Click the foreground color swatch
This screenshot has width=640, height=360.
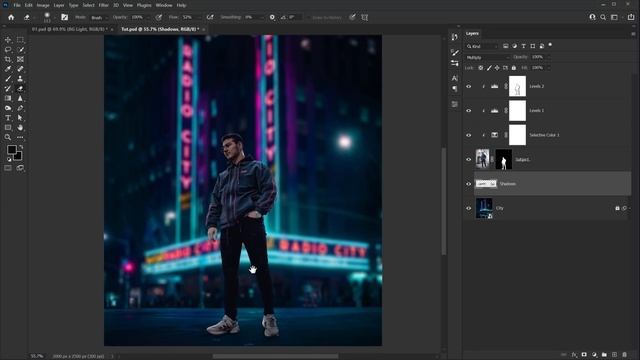click(11, 150)
